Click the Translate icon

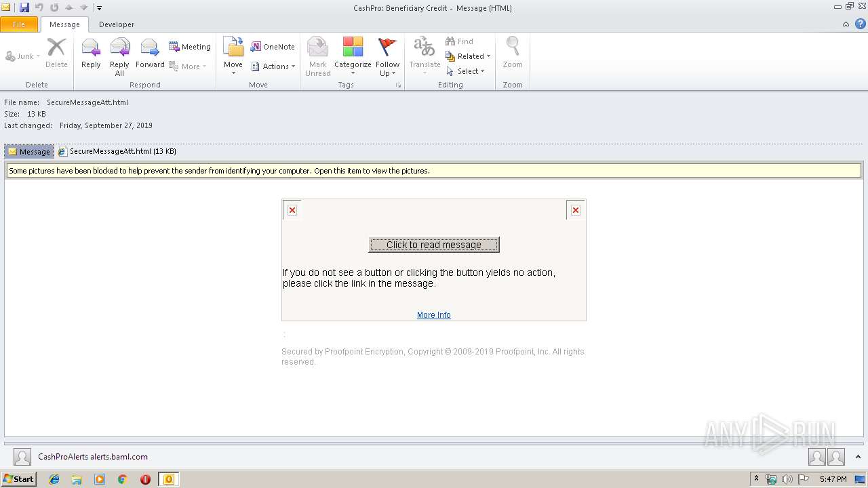425,54
